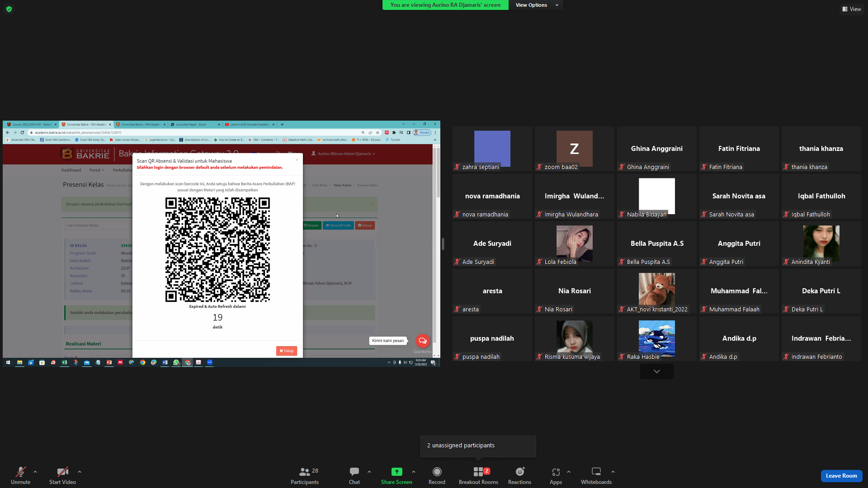Viewport: 868px width, 488px height.
Task: Expand video options next to Start Video
Action: [80, 472]
